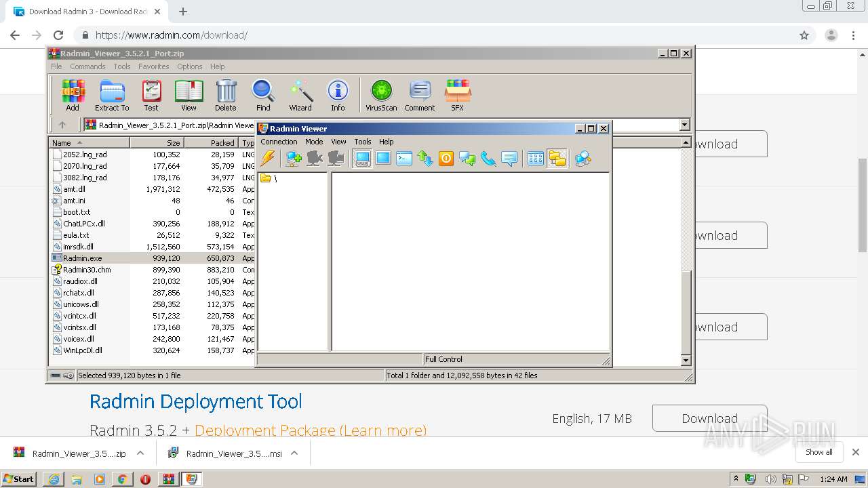Click Internet Explorer icon on taskbar
The height and width of the screenshot is (488, 868).
[x=54, y=479]
